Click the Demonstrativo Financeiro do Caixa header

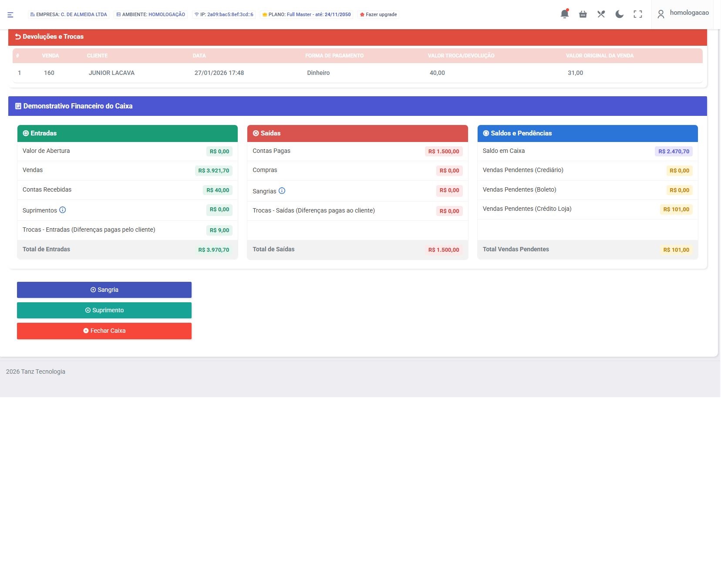(77, 106)
